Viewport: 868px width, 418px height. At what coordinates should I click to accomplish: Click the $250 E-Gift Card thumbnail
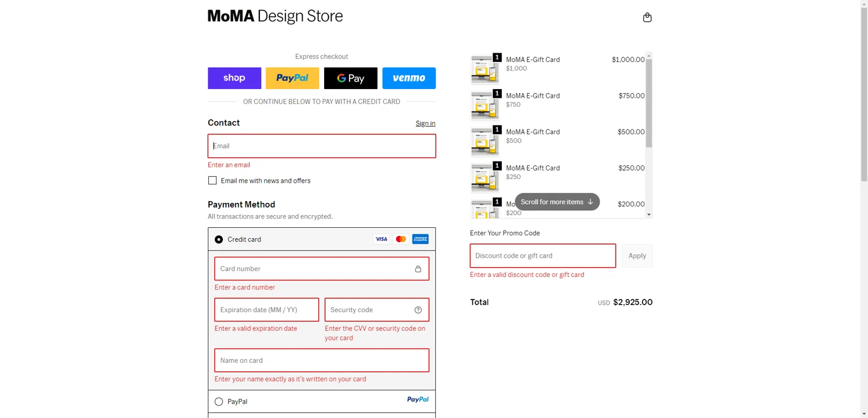pyautogui.click(x=485, y=178)
